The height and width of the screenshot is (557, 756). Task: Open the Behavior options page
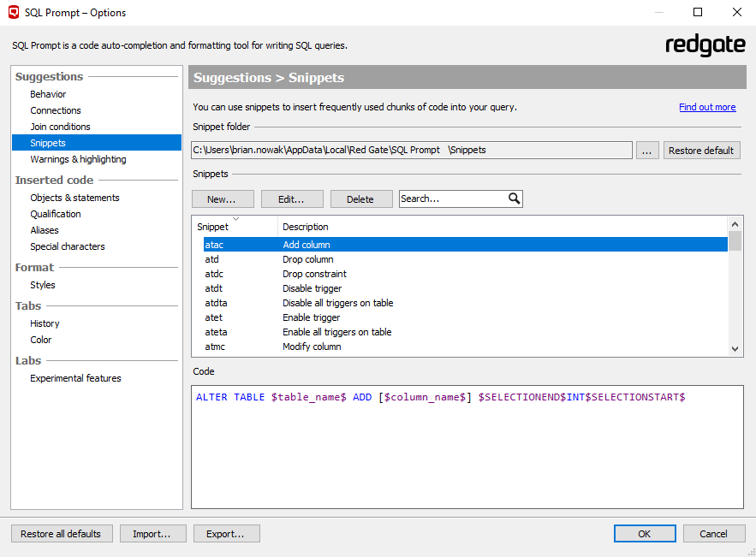[48, 94]
